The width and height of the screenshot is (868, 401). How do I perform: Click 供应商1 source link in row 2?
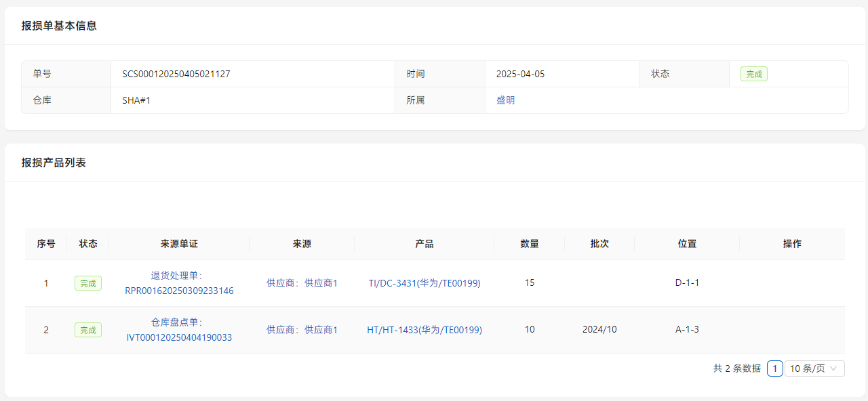(x=302, y=330)
